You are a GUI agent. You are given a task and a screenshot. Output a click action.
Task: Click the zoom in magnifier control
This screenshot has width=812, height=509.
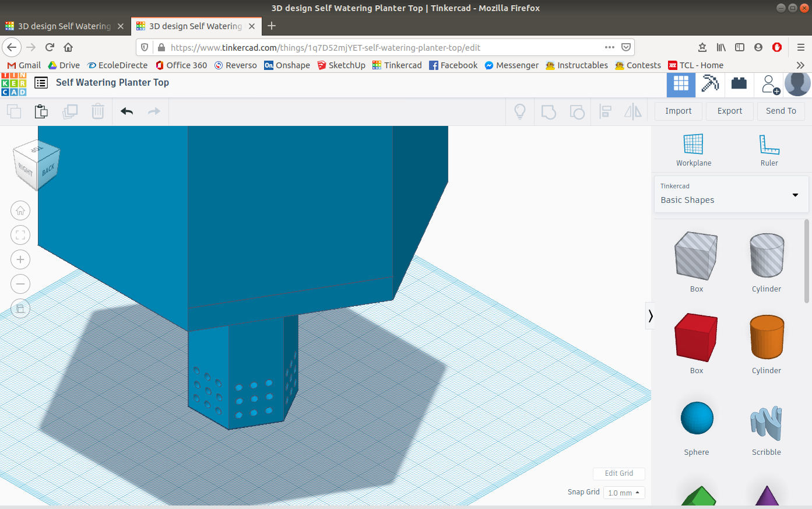point(20,259)
